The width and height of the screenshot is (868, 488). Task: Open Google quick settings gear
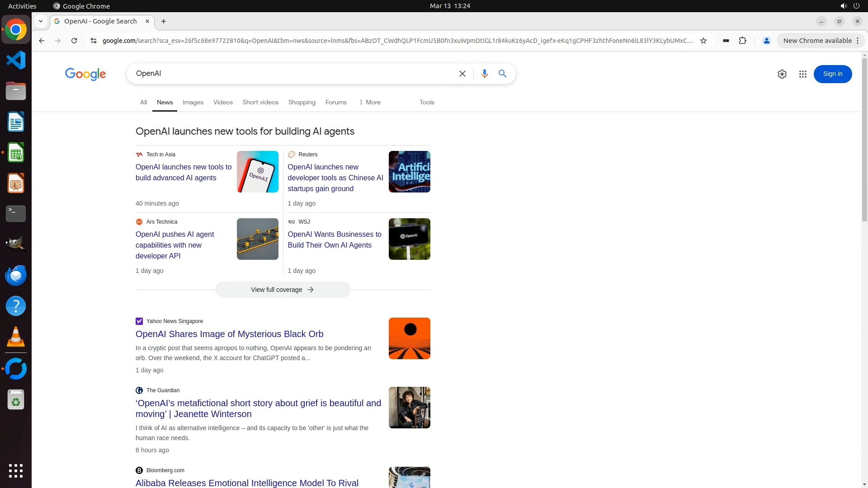click(x=782, y=74)
